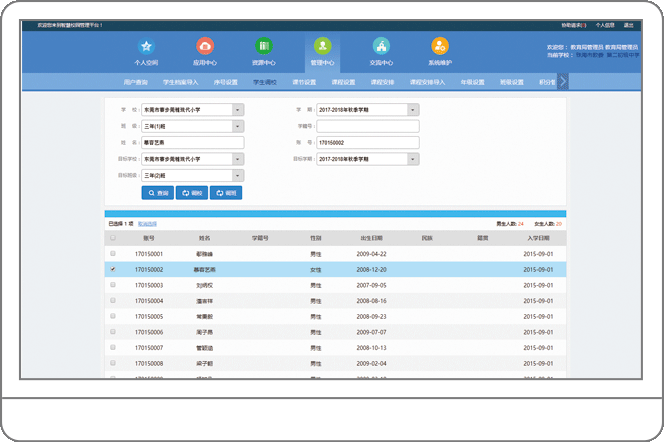Click birth date cell 2008-12-20
Image resolution: width=664 pixels, height=443 pixels.
tap(371, 269)
